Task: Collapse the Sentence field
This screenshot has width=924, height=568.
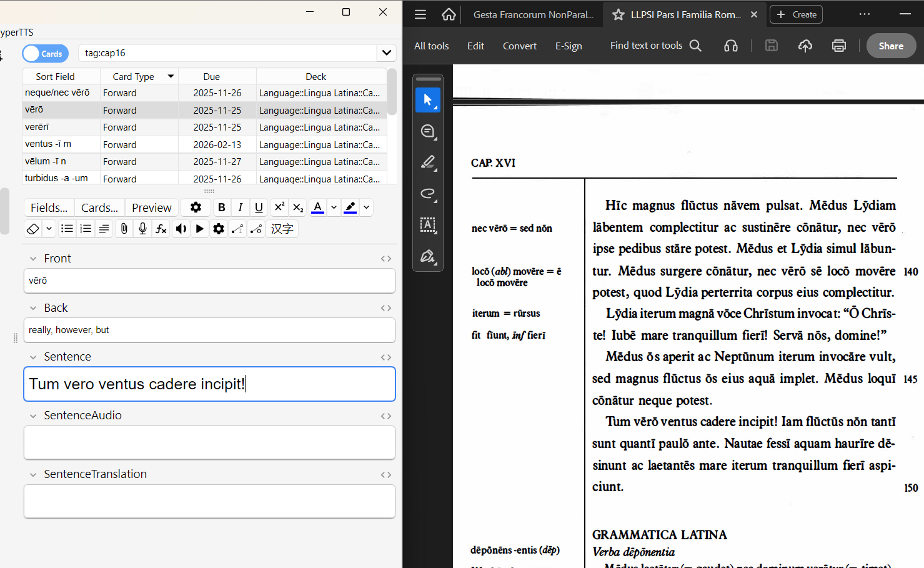Action: pos(33,357)
